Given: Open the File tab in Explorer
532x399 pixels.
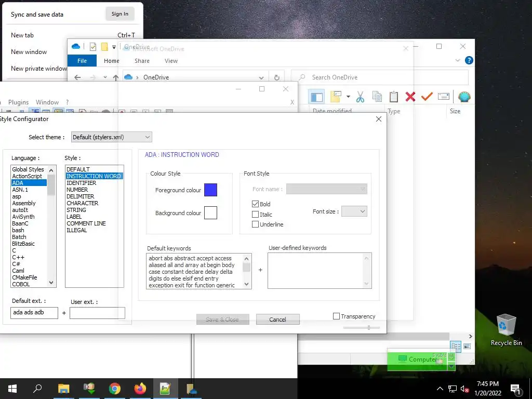Looking at the screenshot, I should [82, 61].
